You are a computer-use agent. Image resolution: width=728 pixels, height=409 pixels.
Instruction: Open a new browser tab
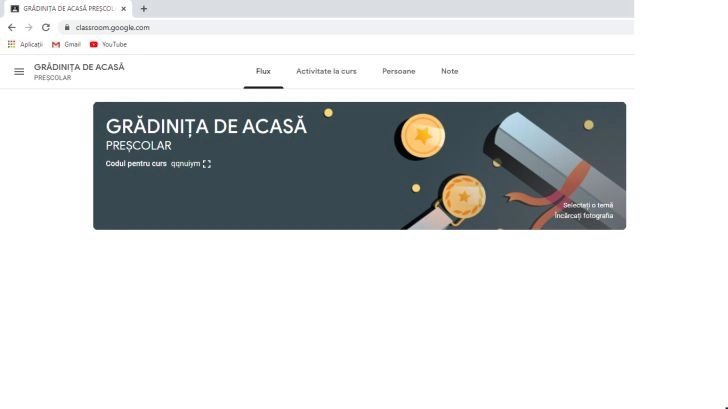(x=143, y=8)
